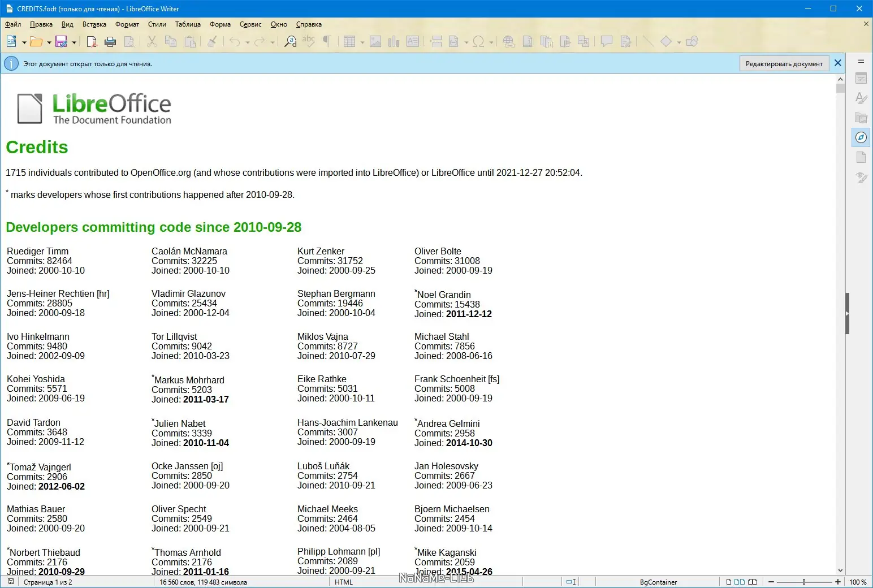Select book view in status bar

click(x=753, y=582)
